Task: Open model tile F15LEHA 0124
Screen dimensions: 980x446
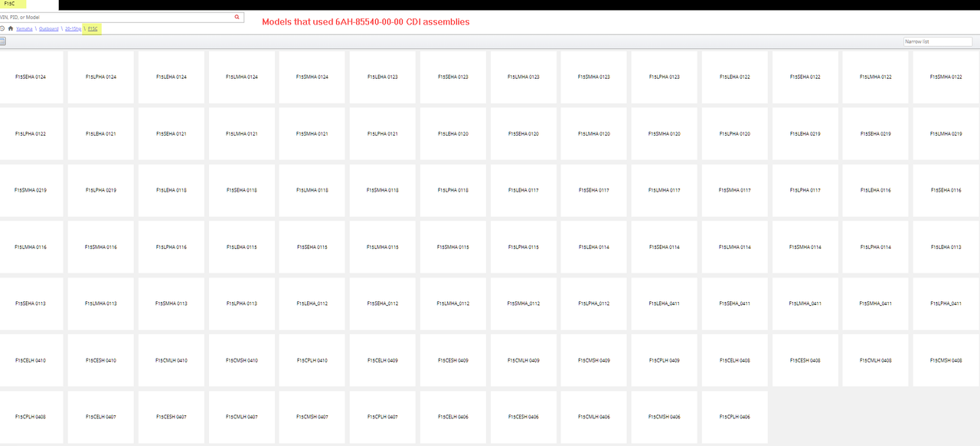Action: tap(171, 77)
